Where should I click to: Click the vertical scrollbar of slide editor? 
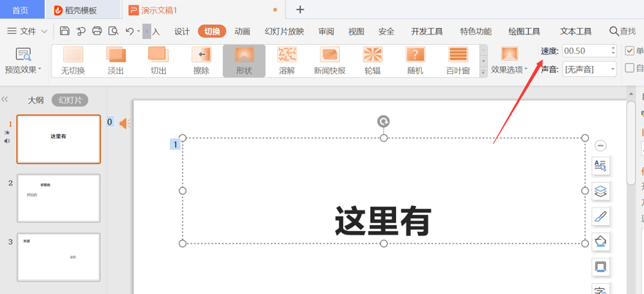coord(631,144)
